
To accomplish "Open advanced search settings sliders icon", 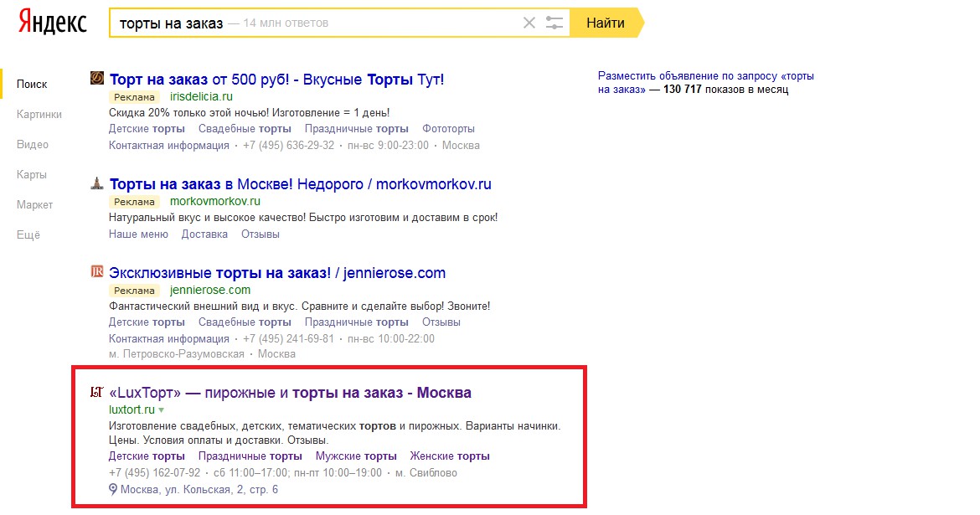I will (x=554, y=23).
